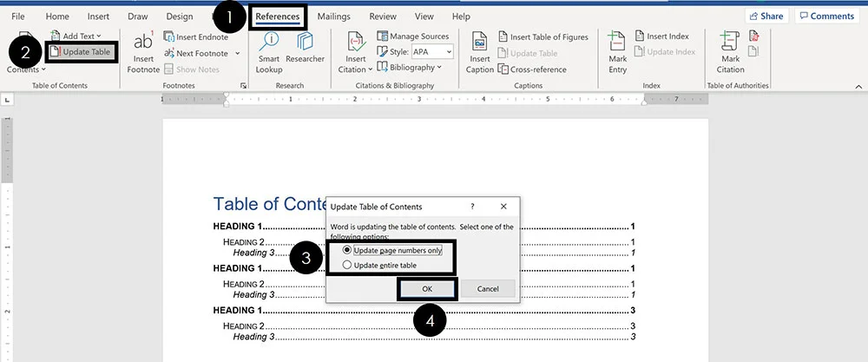Open the Footnotes dialog launcher

[243, 86]
